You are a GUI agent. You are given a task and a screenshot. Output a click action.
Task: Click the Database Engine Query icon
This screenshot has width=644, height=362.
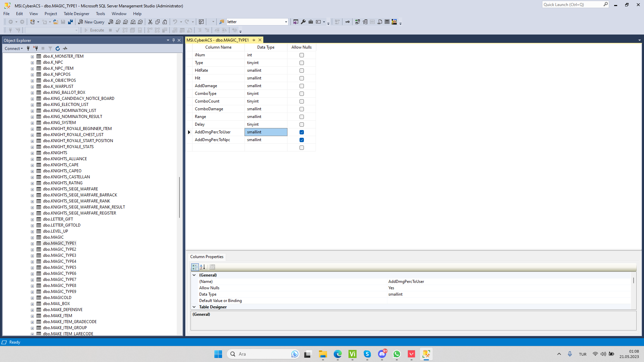coord(111,22)
